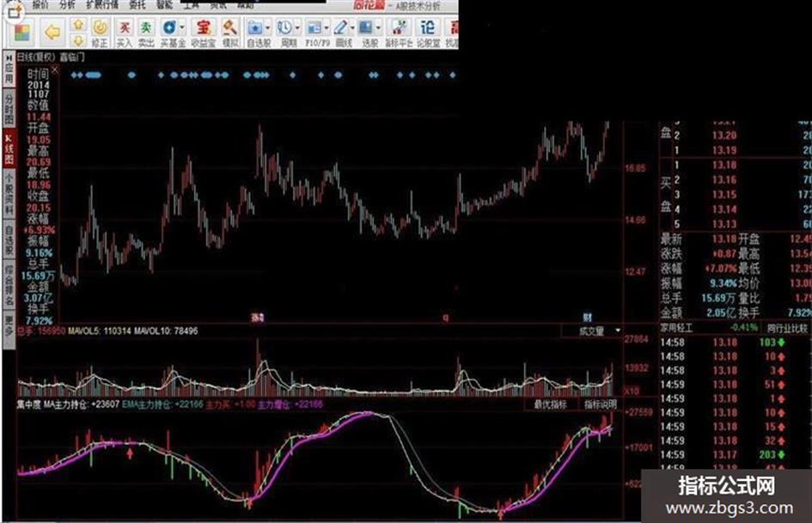The width and height of the screenshot is (812, 523).
Task: Open the F10/F9 dropdown arrow
Action: pyautogui.click(x=327, y=28)
